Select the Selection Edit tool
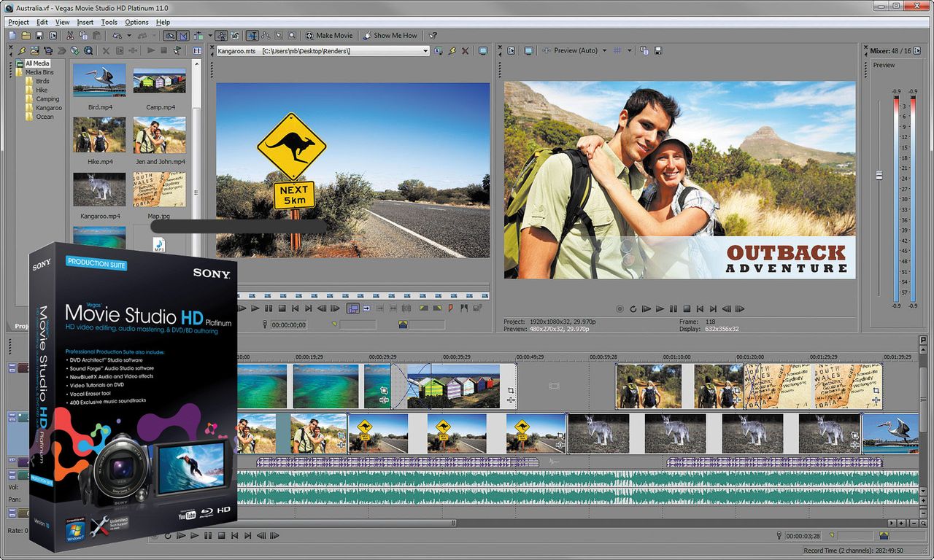Screen dimensions: 934x560 pos(279,35)
